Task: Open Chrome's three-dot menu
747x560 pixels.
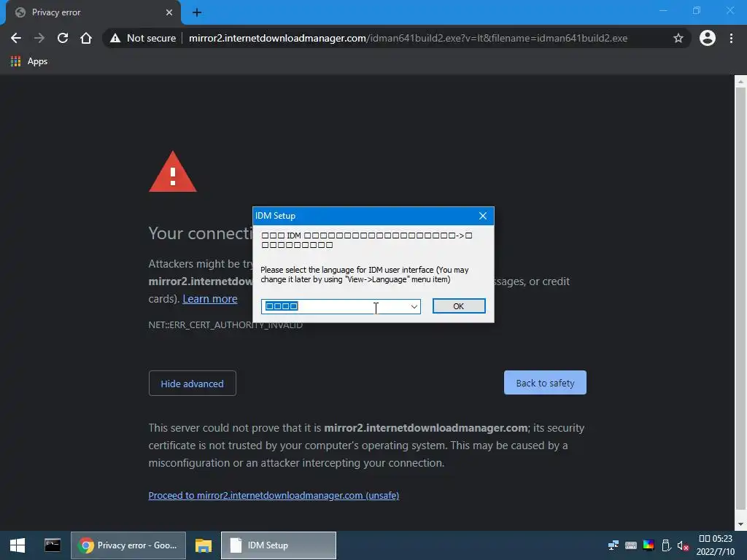Action: point(731,38)
